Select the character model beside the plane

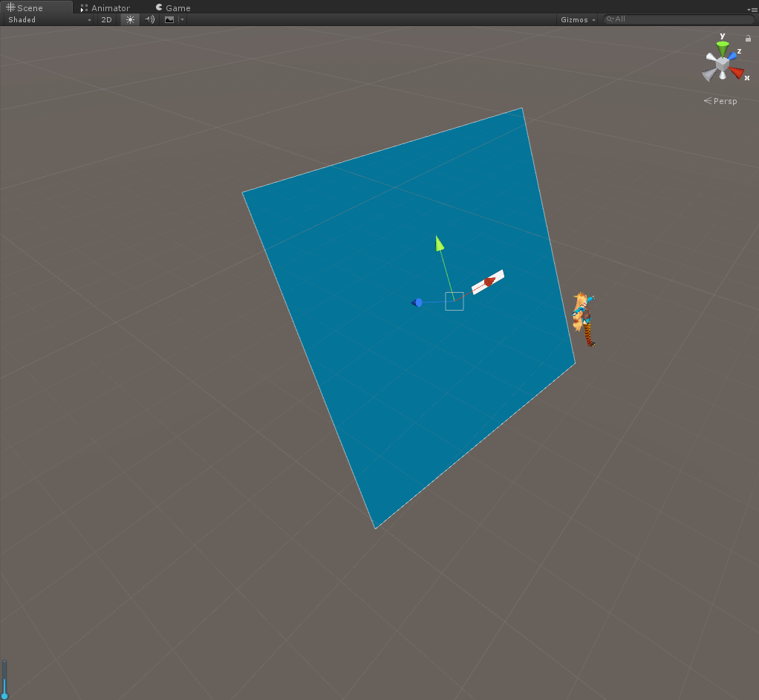[x=584, y=319]
